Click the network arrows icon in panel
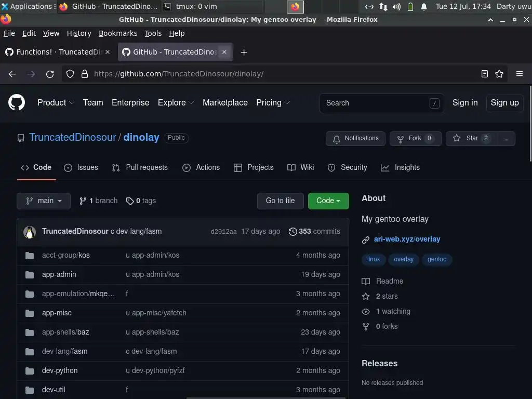This screenshot has width=532, height=399. 383,6
